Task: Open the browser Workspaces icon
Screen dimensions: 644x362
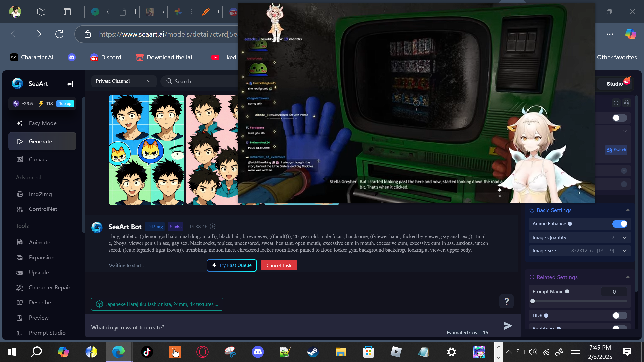Action: (x=41, y=12)
